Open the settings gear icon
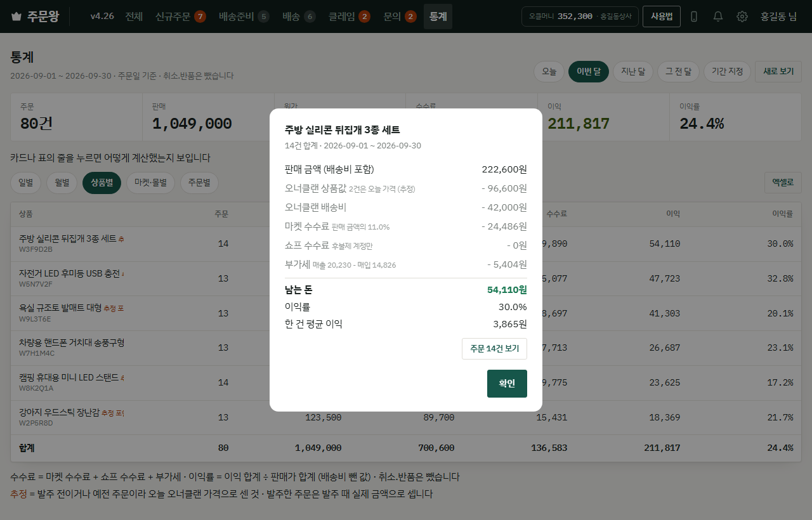 pos(742,16)
